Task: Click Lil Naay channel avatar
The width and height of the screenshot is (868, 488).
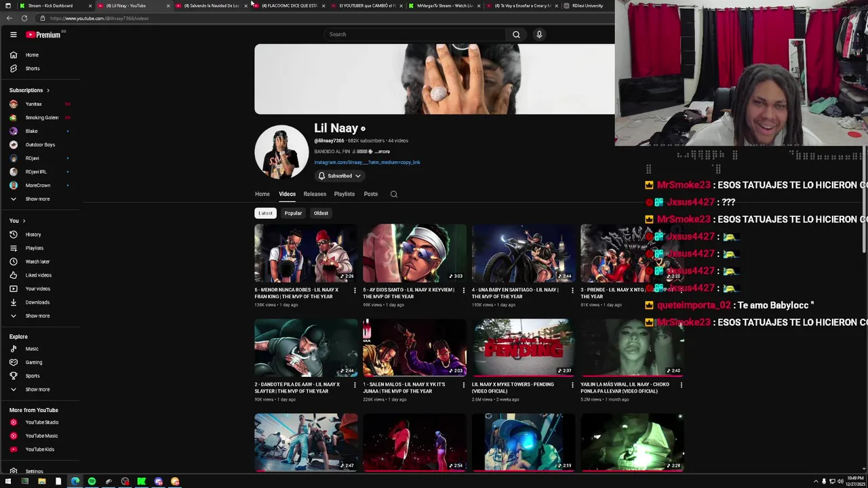Action: tap(281, 152)
